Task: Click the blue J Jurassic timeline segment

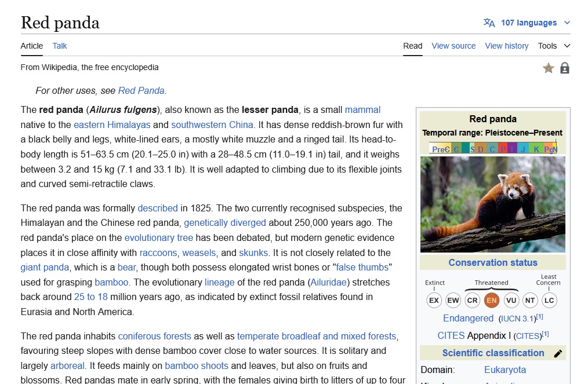Action: [522, 148]
